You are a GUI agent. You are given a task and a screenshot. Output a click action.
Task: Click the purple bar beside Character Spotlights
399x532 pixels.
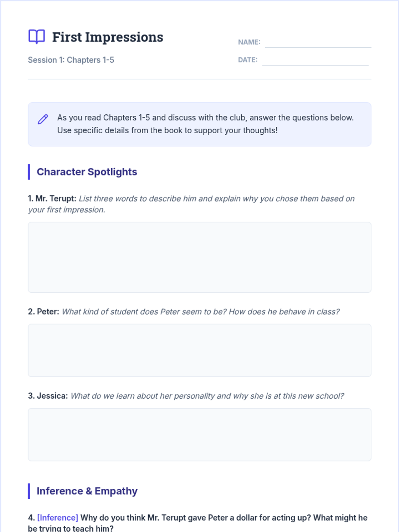click(29, 172)
